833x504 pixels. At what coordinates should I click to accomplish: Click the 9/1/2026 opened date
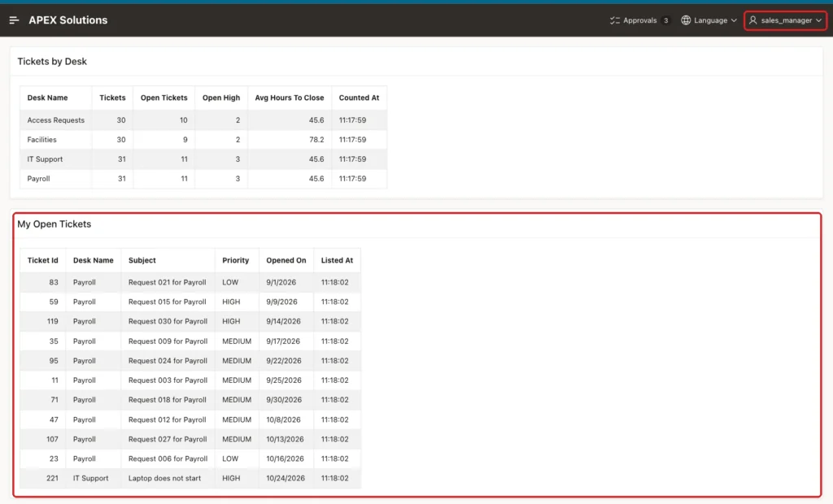click(281, 282)
